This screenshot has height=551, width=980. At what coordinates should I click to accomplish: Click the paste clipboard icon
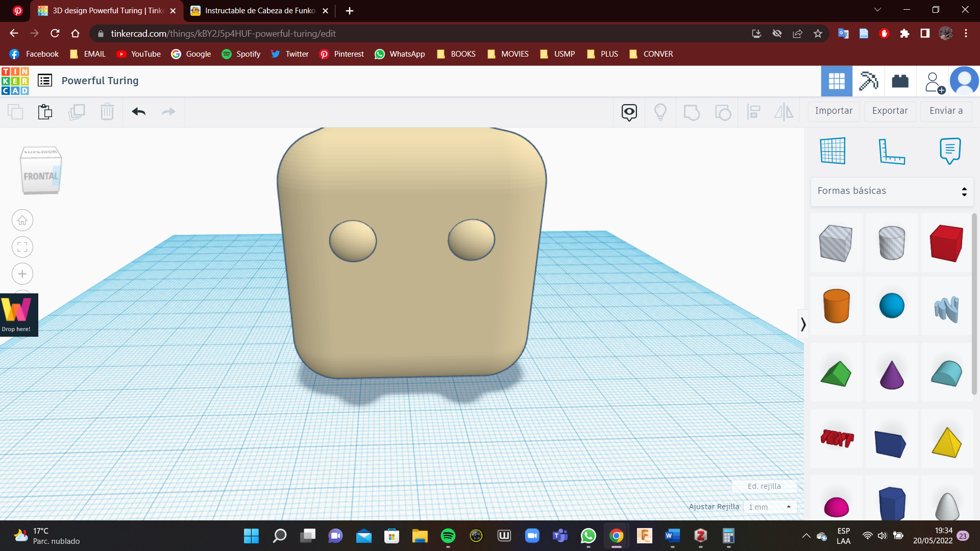pos(45,112)
